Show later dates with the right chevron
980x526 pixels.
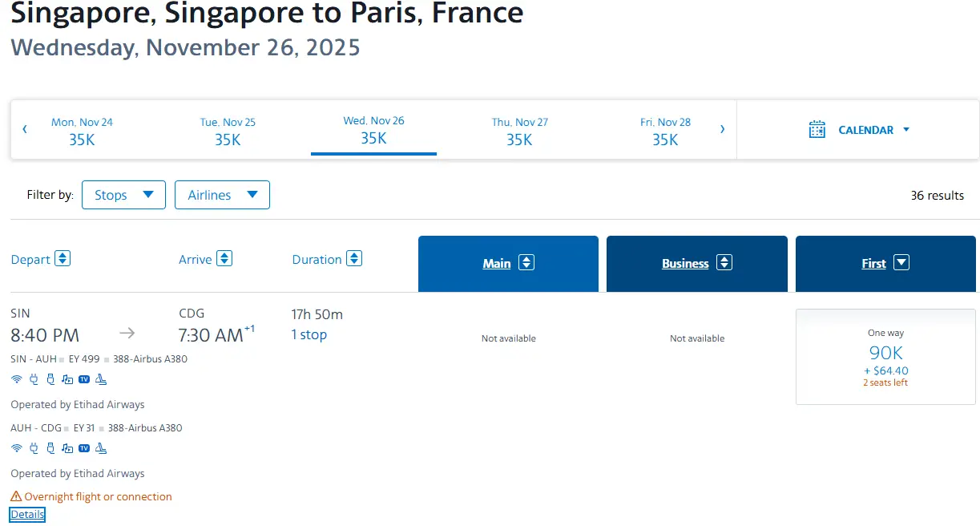[722, 129]
